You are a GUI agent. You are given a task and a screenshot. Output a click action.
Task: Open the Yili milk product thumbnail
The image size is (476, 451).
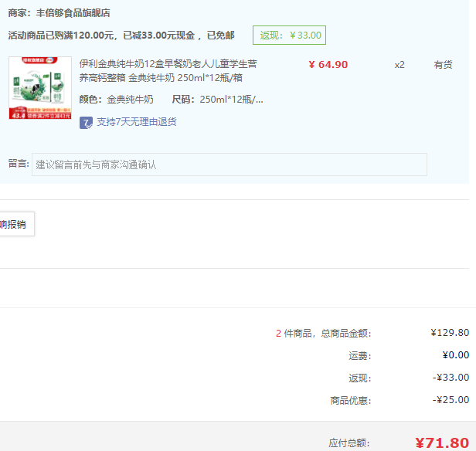click(40, 88)
